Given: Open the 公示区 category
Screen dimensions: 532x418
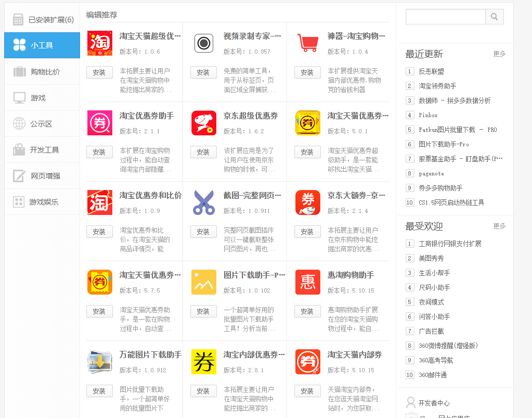Looking at the screenshot, I should [42, 124].
